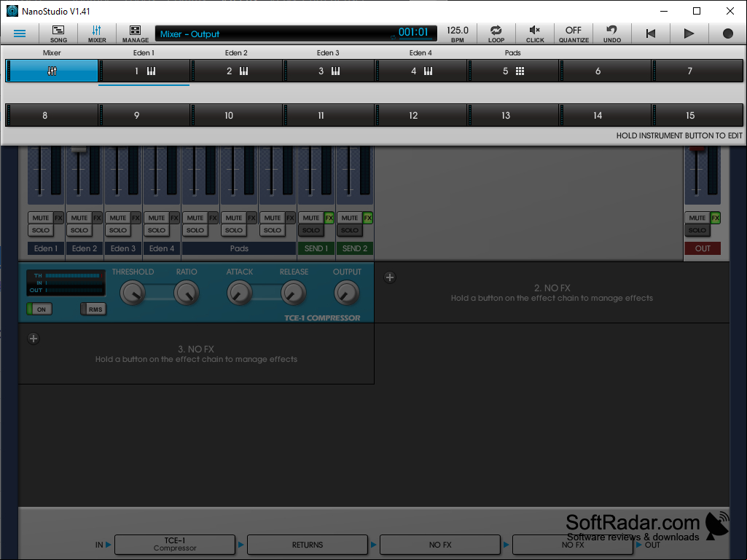747x560 pixels.
Task: Click the OUT channel fader handle
Action: coord(697,148)
